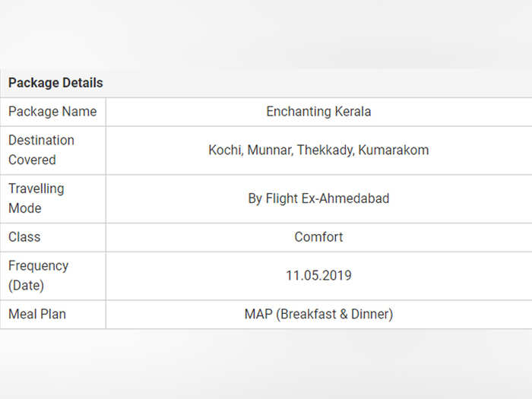Select the Travelling Mode label
The height and width of the screenshot is (399, 532).
(36, 198)
